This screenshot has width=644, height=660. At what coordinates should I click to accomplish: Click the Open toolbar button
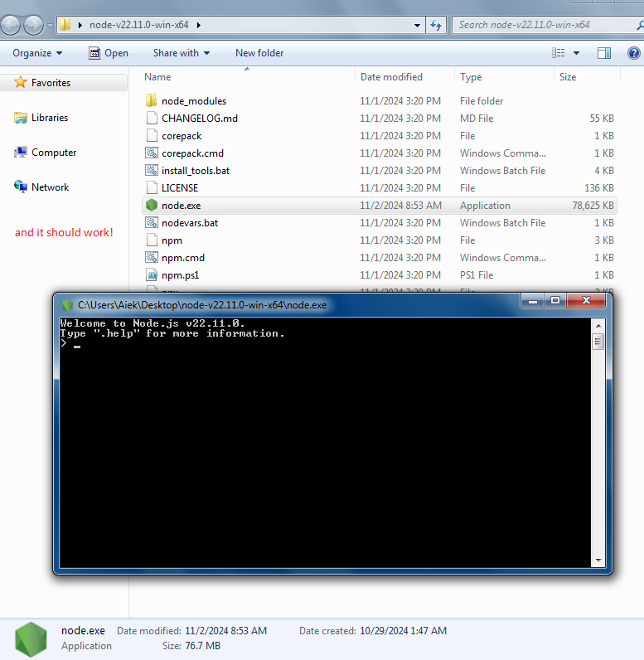(109, 53)
